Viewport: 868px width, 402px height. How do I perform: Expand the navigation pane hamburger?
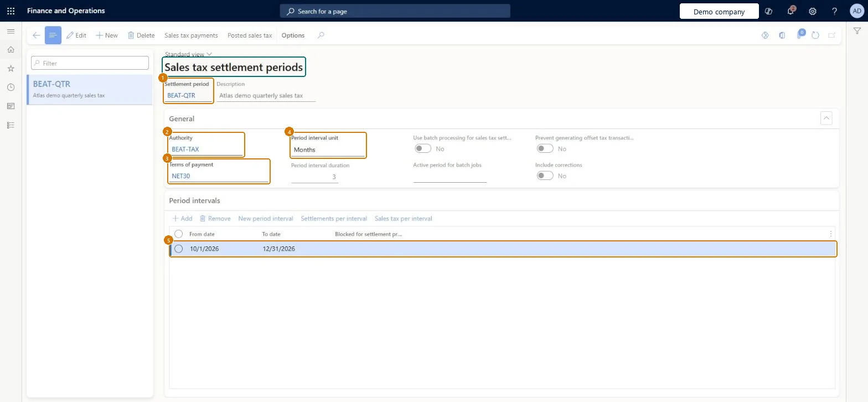point(11,32)
